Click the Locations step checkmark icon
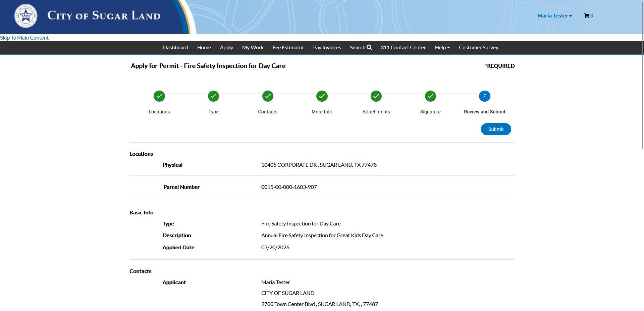 (x=159, y=96)
